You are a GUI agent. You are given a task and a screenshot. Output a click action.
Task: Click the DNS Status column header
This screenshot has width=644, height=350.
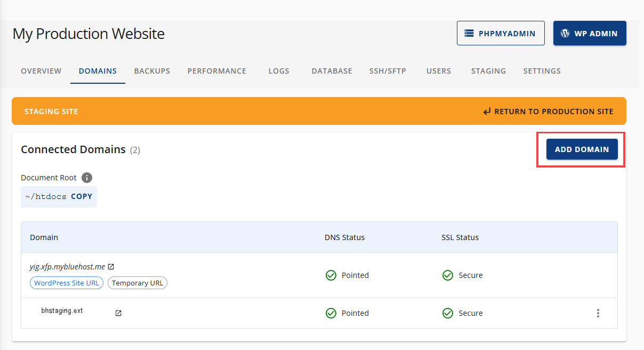click(344, 237)
